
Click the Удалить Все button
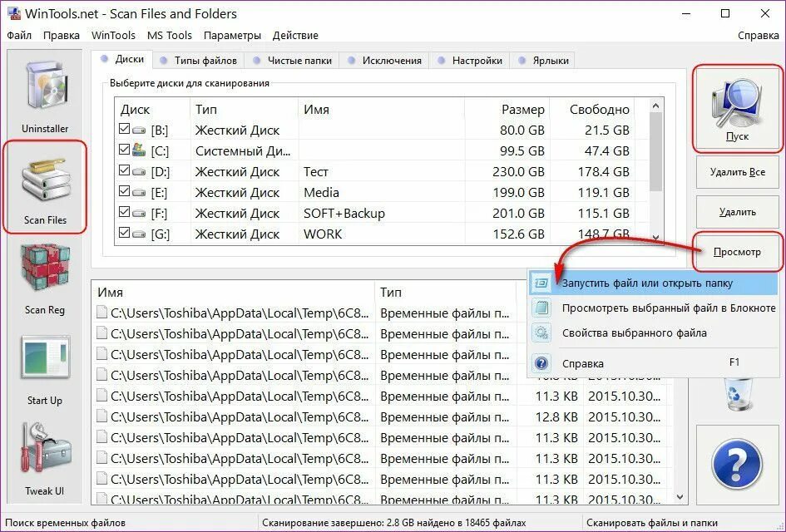click(737, 172)
